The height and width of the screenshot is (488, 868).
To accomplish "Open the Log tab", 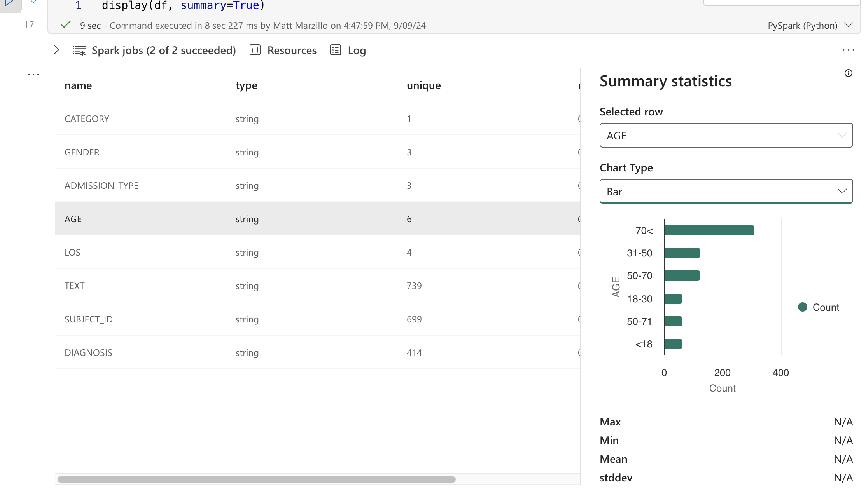I will coord(357,51).
